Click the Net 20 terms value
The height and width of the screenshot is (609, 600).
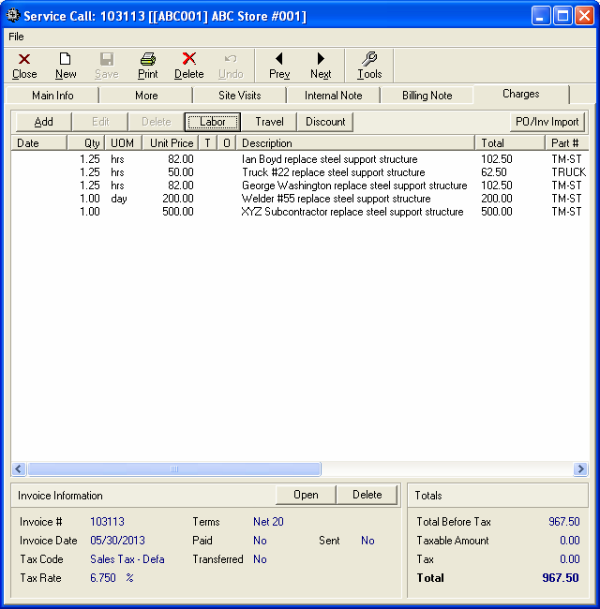coord(268,522)
